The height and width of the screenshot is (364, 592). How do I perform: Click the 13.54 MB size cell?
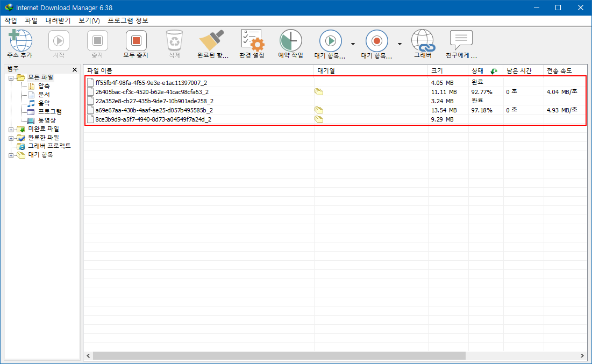point(444,110)
